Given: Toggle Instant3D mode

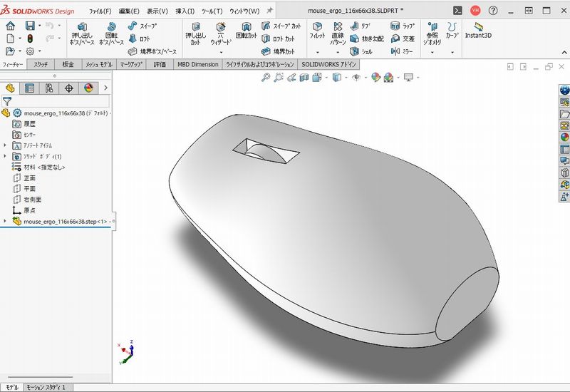Looking at the screenshot, I should (478, 31).
